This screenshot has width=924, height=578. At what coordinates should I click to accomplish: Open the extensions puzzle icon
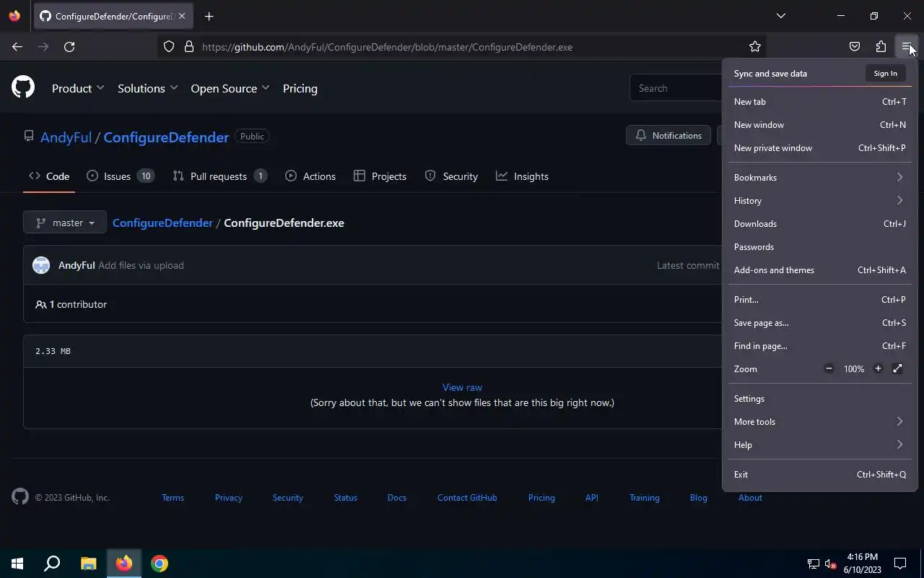tap(881, 47)
